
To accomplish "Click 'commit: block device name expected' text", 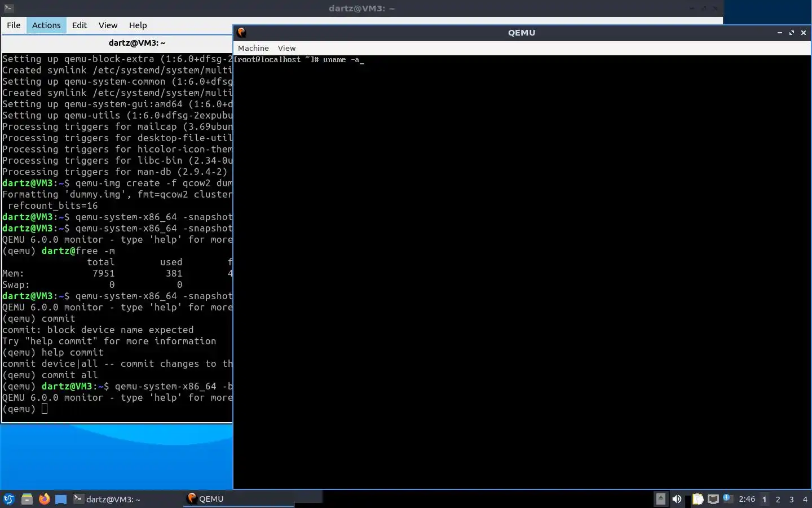I will (98, 330).
